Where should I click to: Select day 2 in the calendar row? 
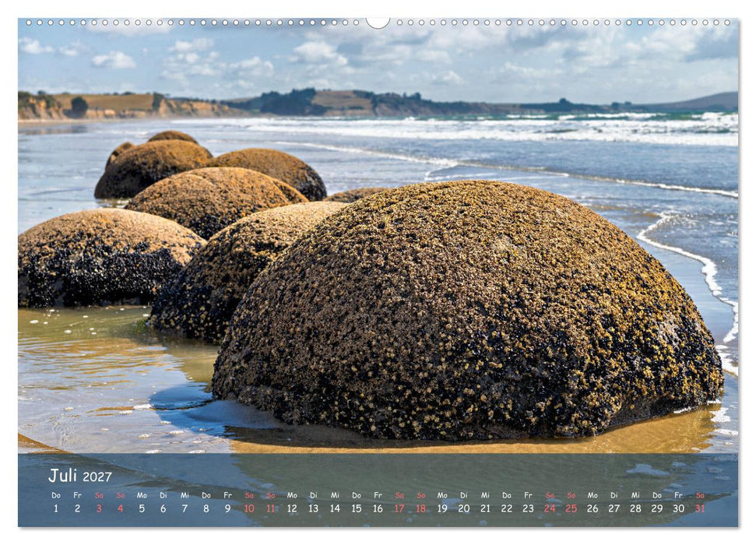77,508
